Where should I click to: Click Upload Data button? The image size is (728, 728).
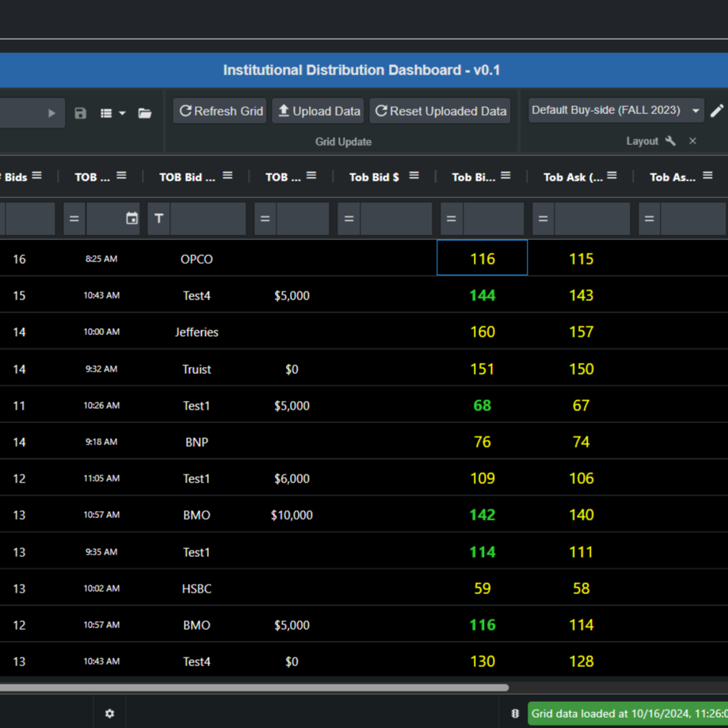318,111
